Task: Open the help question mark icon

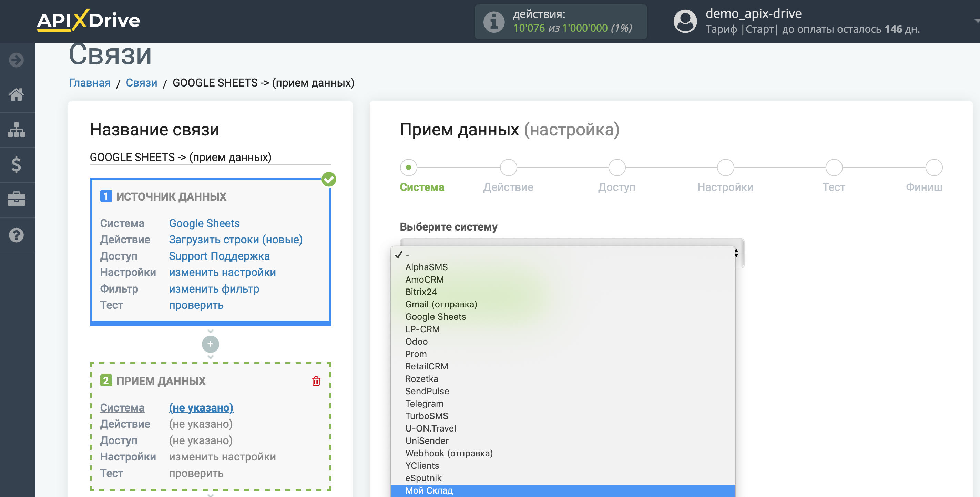Action: point(16,235)
